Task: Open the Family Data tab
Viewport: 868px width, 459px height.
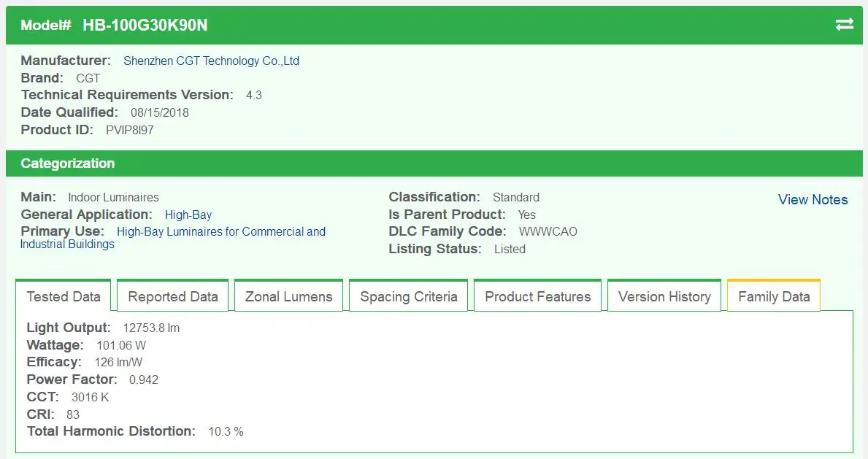Action: pos(773,296)
